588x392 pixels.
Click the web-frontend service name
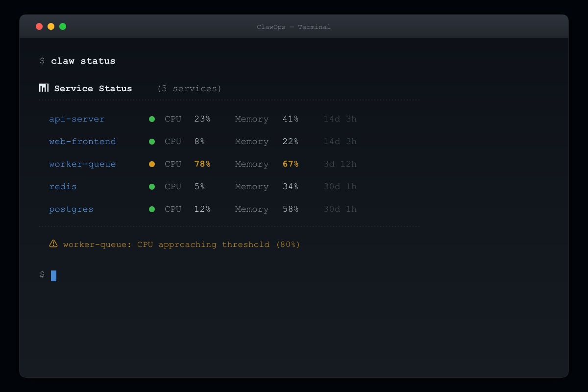pyautogui.click(x=82, y=142)
